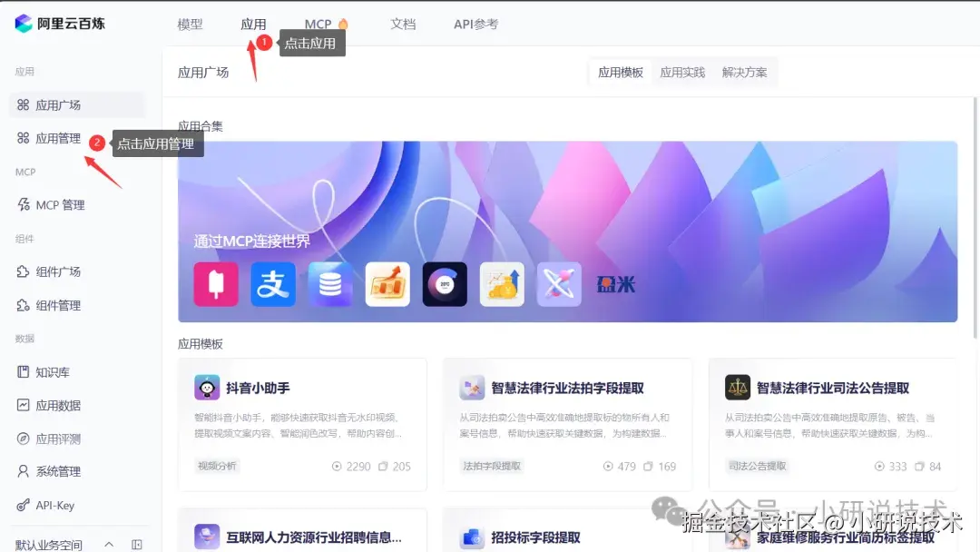This screenshot has height=552, width=980.
Task: Click the 法拍字段提取 tag
Action: (492, 466)
